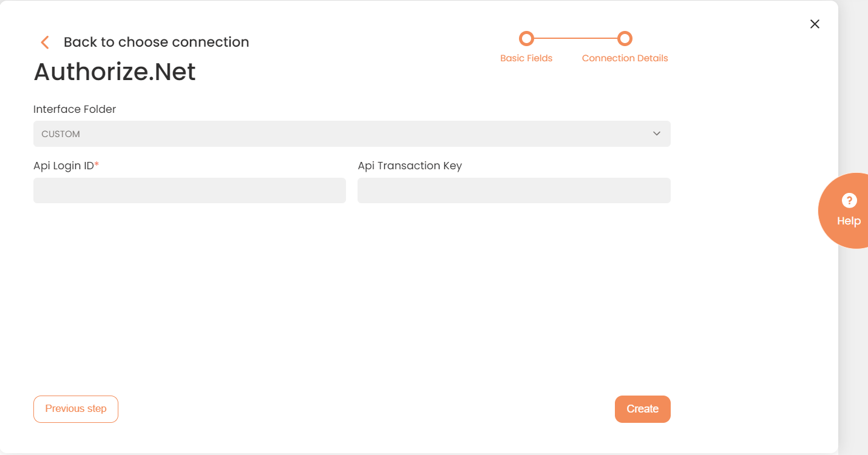Select the Connection Details step circle

point(625,39)
